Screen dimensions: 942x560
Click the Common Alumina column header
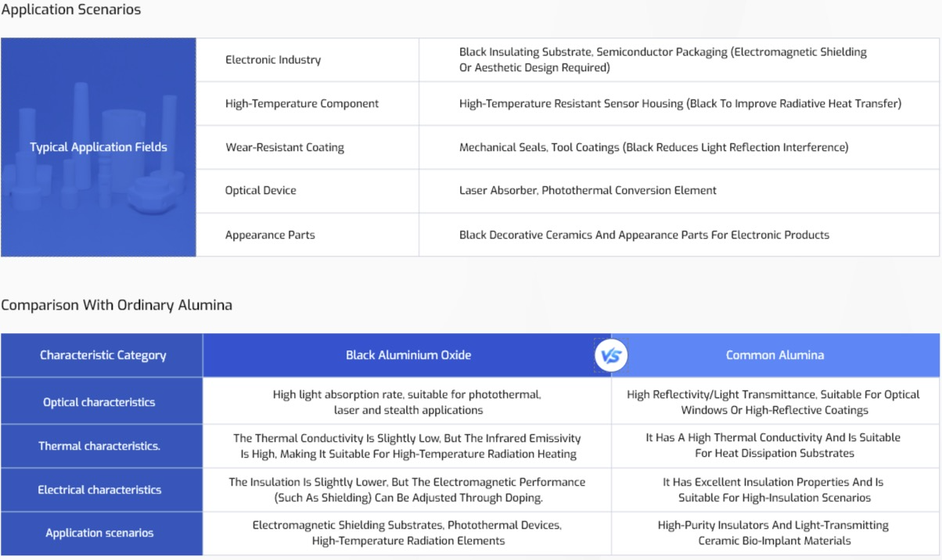[775, 356]
